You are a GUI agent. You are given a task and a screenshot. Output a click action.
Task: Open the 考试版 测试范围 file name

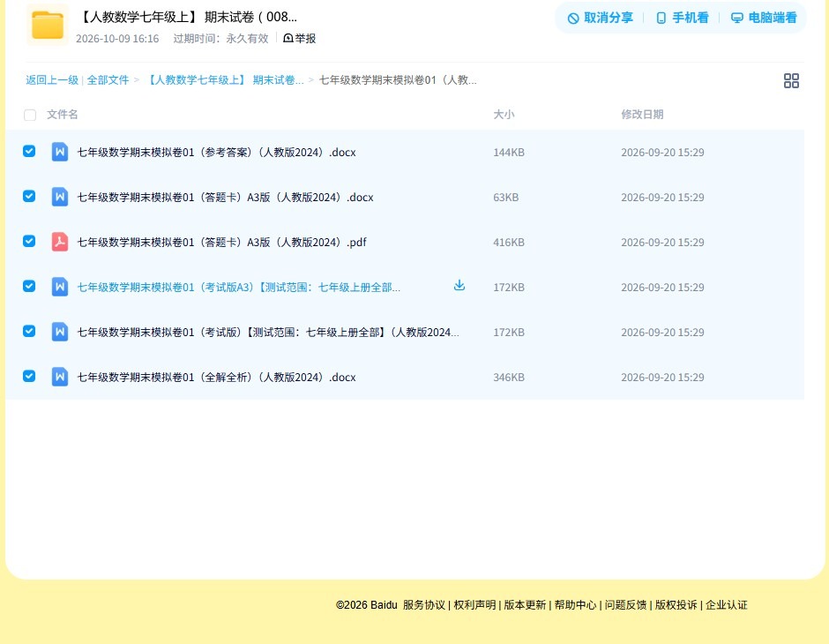click(268, 332)
